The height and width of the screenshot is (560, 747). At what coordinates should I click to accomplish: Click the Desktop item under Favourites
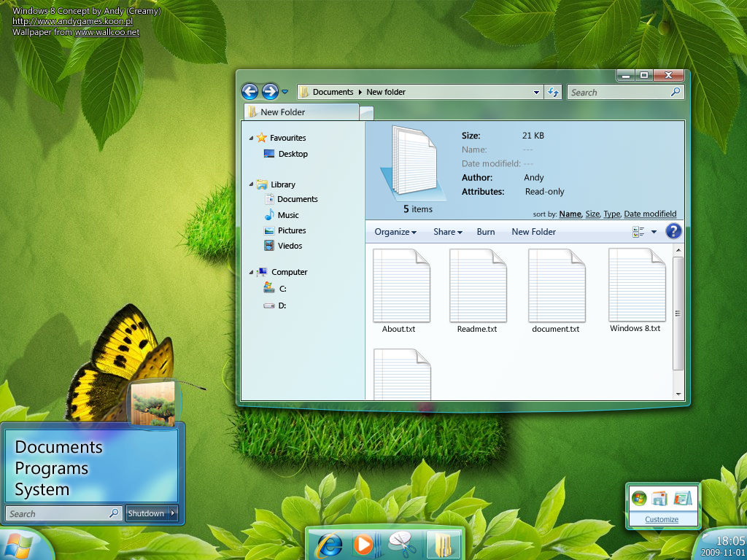click(292, 154)
